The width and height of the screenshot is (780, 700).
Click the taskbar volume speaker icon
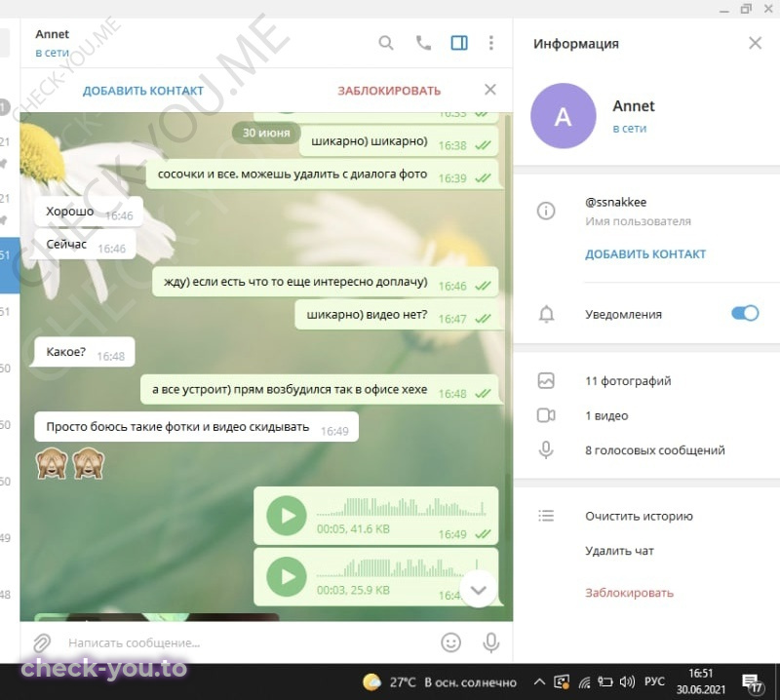627,681
